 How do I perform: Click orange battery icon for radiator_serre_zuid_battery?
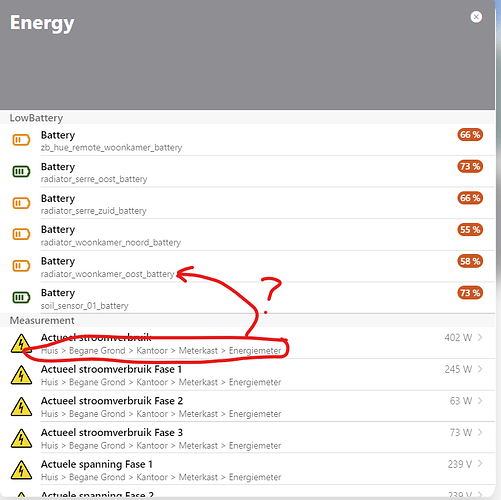pyautogui.click(x=21, y=203)
